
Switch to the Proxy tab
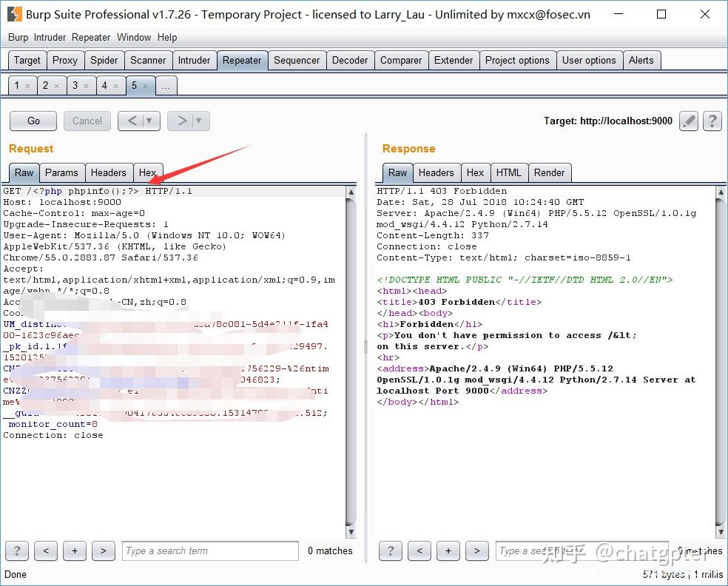point(65,61)
